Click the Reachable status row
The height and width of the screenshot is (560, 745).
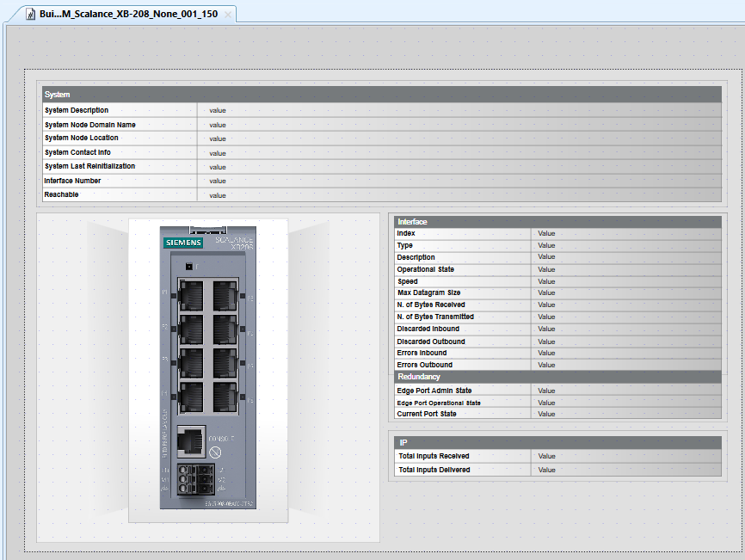pos(120,194)
